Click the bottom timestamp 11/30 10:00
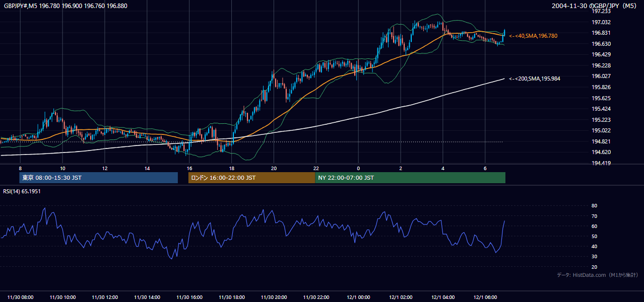Screen dimensions: 644x302 (62, 297)
